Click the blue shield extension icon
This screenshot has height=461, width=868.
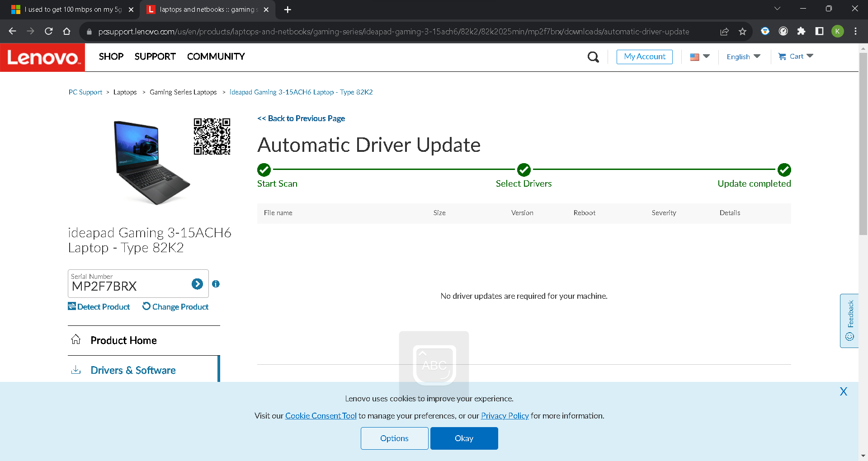(765, 31)
